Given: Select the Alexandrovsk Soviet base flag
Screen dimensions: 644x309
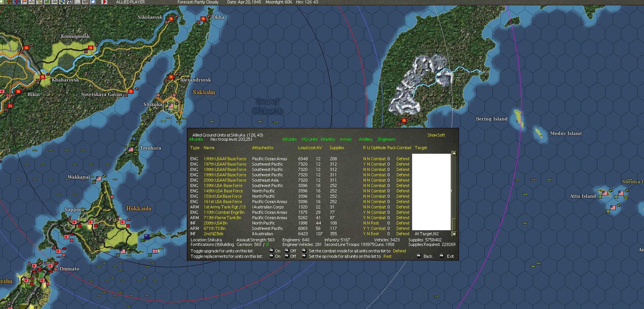Looking at the screenshot, I should point(171,77).
